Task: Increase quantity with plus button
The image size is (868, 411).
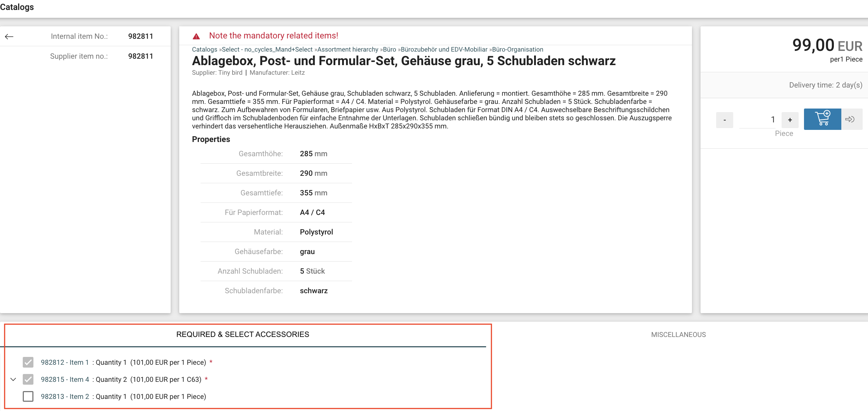Action: pos(790,120)
